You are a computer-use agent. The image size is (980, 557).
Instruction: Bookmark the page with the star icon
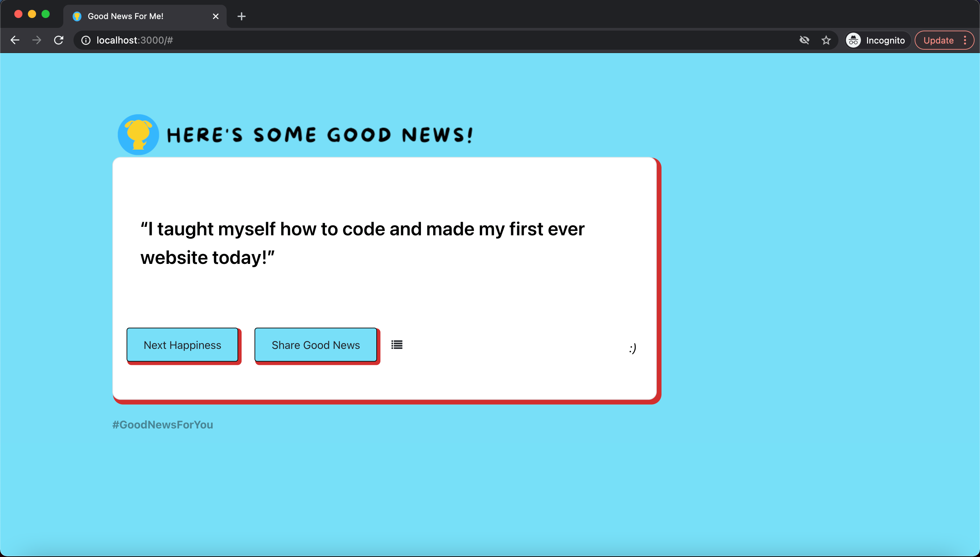coord(826,40)
